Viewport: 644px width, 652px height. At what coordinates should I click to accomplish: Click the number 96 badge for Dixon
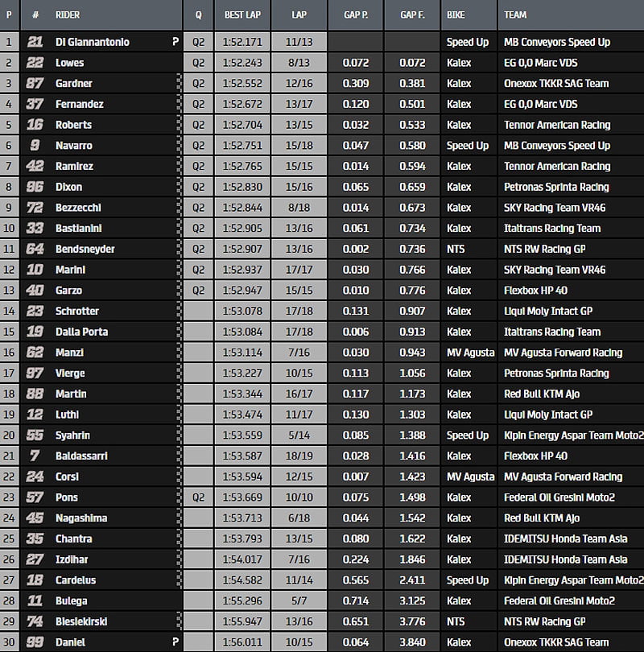pyautogui.click(x=35, y=187)
